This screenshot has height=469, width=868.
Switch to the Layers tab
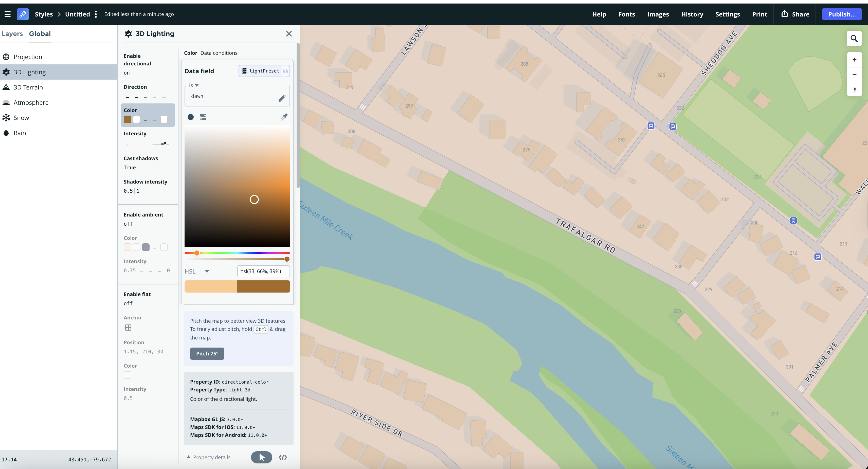pos(12,34)
